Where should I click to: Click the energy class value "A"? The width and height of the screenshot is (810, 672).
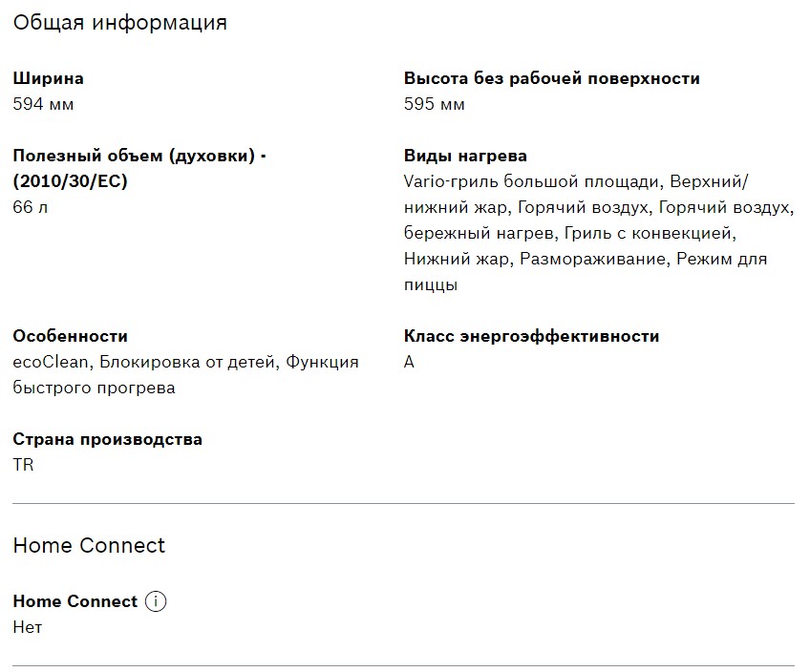[410, 362]
